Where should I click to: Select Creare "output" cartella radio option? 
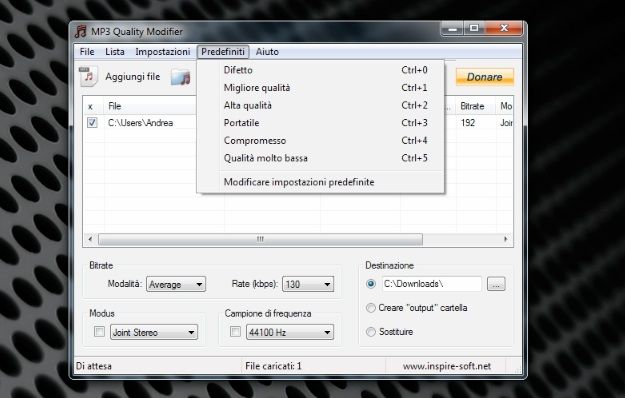click(x=371, y=308)
